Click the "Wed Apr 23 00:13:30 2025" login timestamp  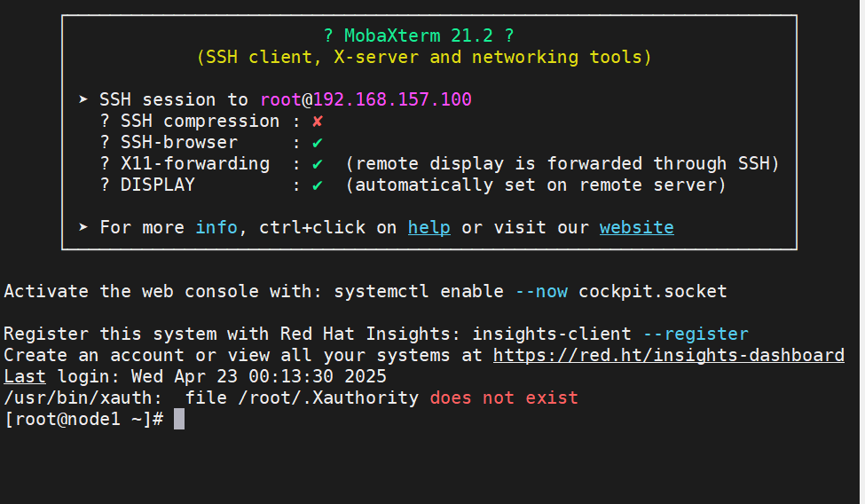coord(259,376)
